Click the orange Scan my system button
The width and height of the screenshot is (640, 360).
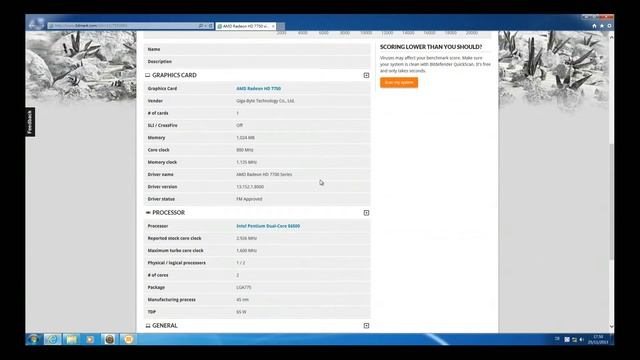[x=399, y=82]
